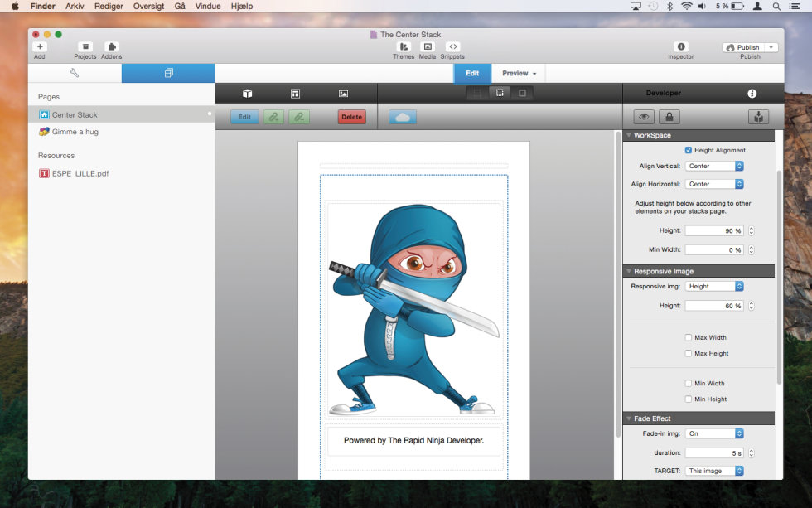The width and height of the screenshot is (812, 508).
Task: Open the Inspector info icon
Action: pyautogui.click(x=681, y=46)
